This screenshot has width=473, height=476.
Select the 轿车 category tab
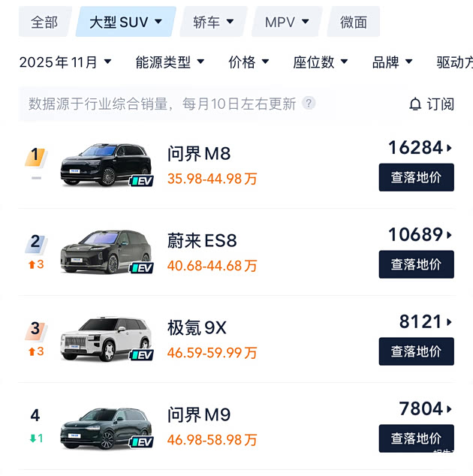213,22
